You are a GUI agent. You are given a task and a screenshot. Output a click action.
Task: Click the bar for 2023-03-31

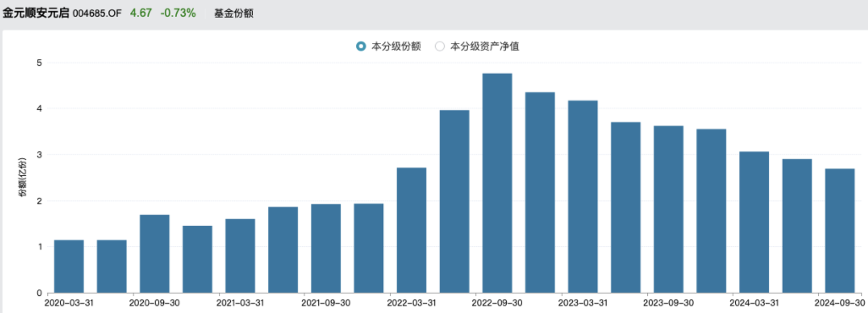pos(583,197)
